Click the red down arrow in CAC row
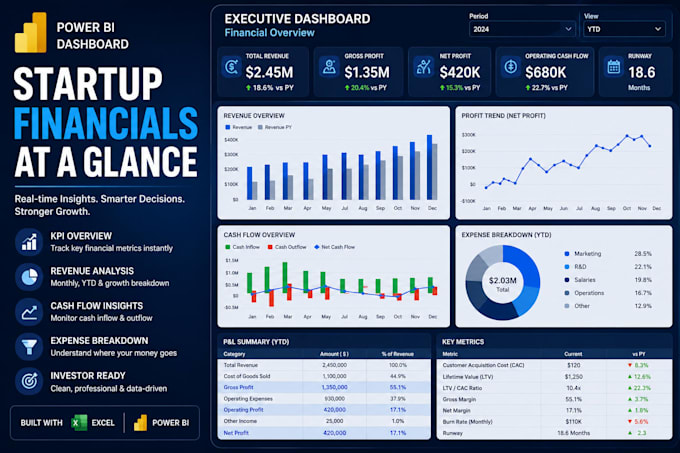680x453 pixels. pos(630,365)
